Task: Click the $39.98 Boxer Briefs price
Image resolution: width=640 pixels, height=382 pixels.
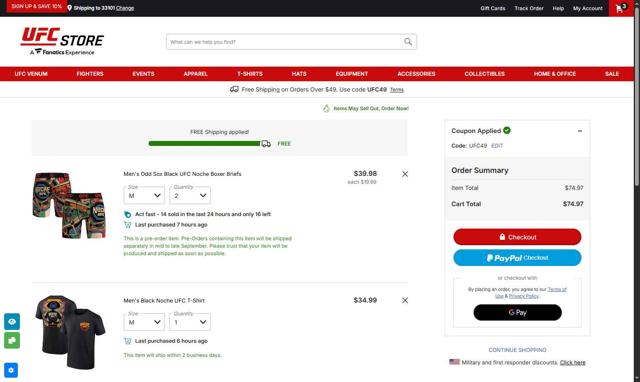Action: click(x=365, y=173)
